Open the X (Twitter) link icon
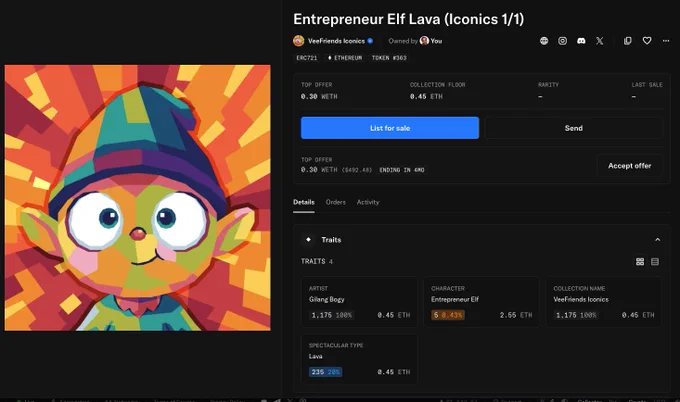 599,41
